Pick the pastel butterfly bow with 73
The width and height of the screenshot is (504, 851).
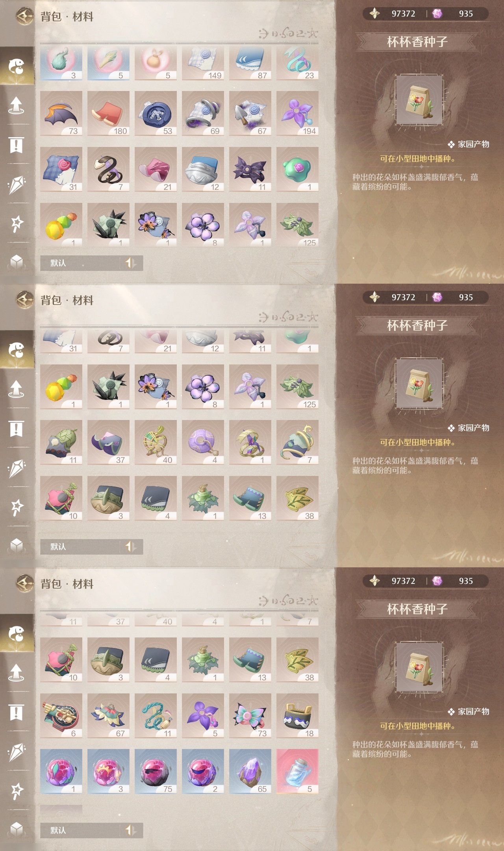coord(250,716)
